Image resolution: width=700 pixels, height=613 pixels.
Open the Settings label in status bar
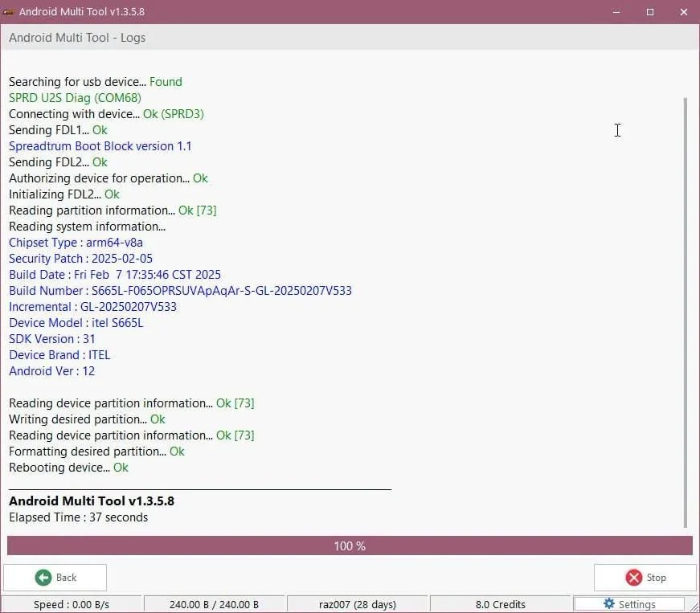click(x=637, y=604)
